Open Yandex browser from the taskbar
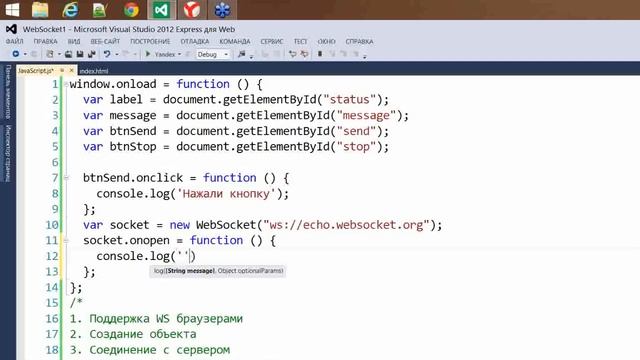The height and width of the screenshot is (360, 640). point(191,10)
